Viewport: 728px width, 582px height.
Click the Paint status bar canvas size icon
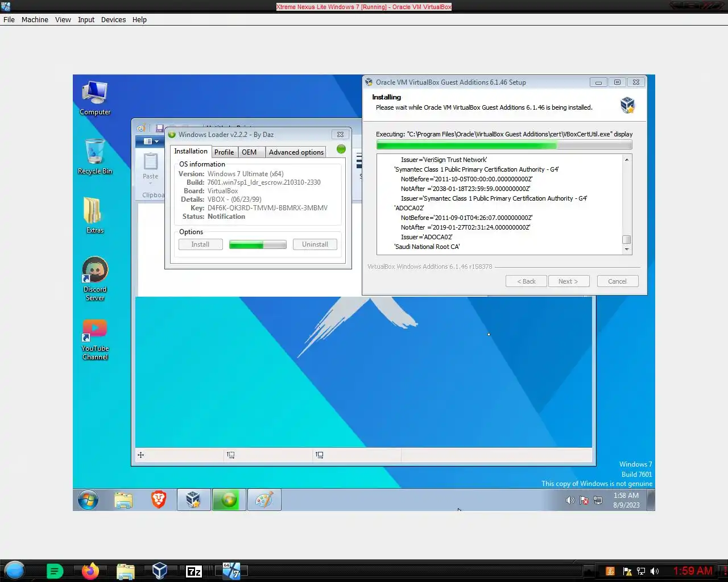coord(320,455)
